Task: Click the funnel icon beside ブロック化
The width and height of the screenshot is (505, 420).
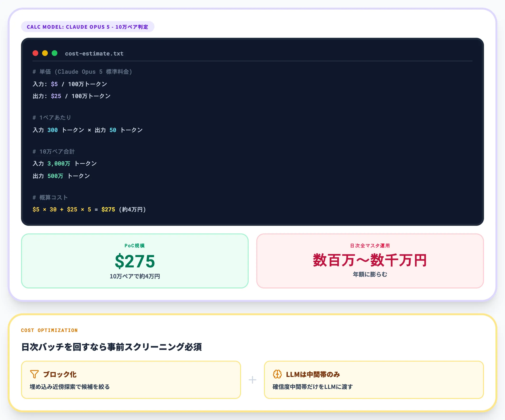Action: (x=34, y=374)
